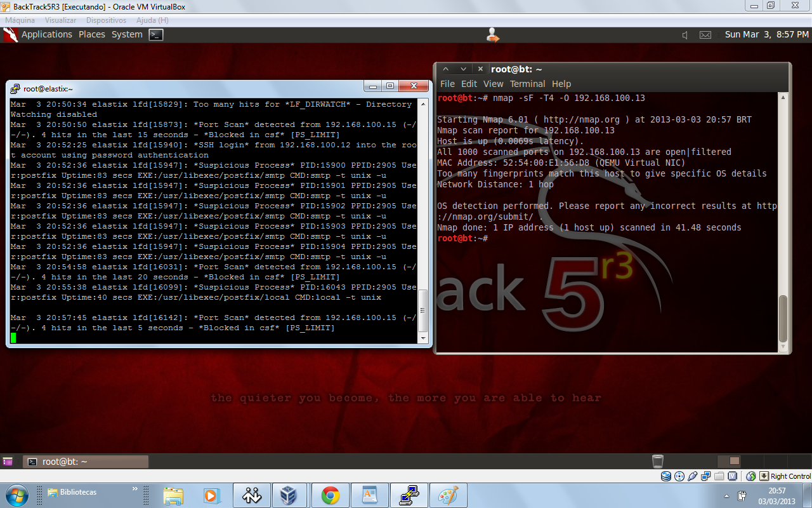Image resolution: width=812 pixels, height=508 pixels.
Task: Open Google Chrome from the taskbar
Action: coord(330,496)
